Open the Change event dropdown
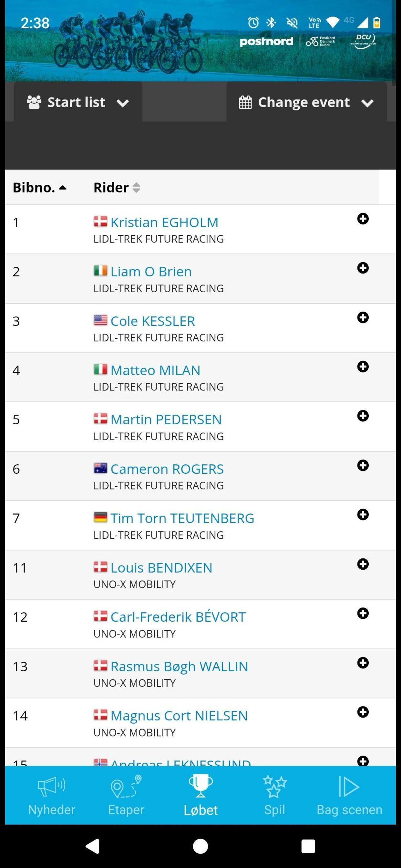The width and height of the screenshot is (401, 868). point(306,102)
